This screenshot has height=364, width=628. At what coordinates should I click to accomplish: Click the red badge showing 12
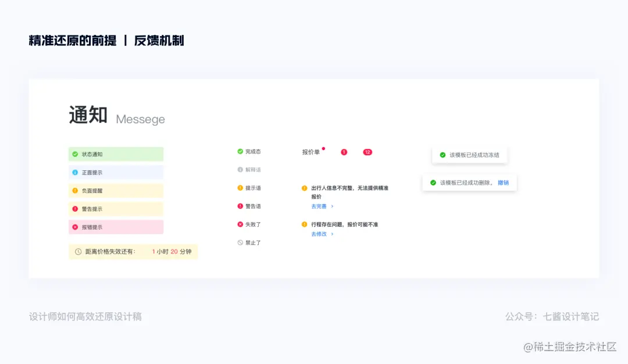point(367,152)
